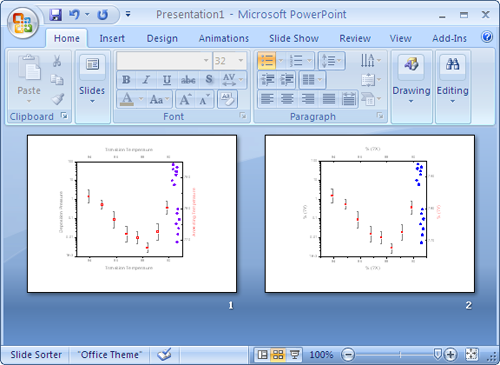This screenshot has height=365, width=500.
Task: Open the Add-Ins tab
Action: (449, 39)
